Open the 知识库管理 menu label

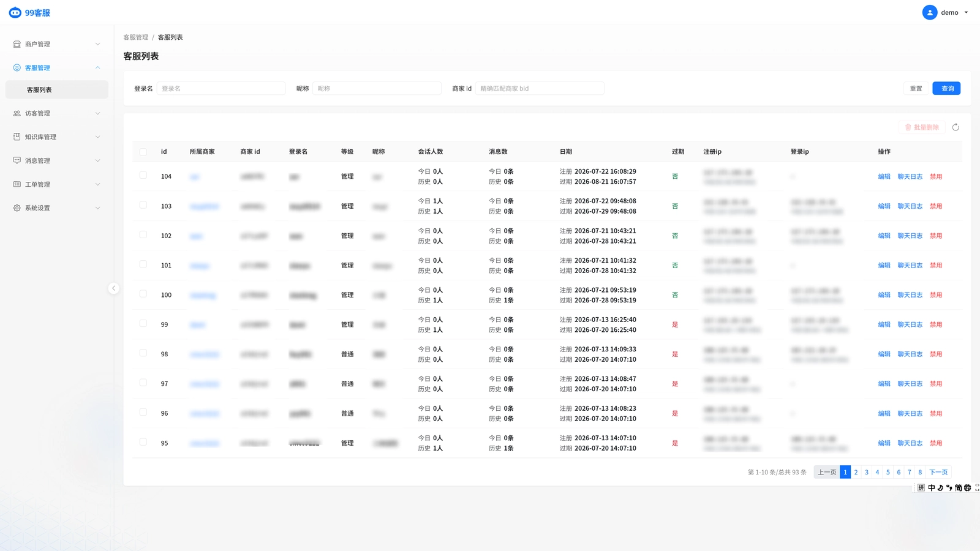coord(40,137)
